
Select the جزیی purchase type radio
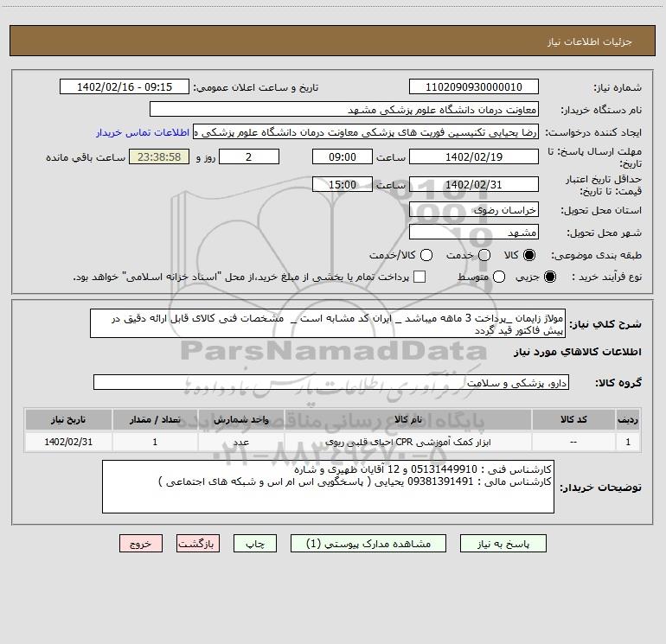pyautogui.click(x=549, y=277)
